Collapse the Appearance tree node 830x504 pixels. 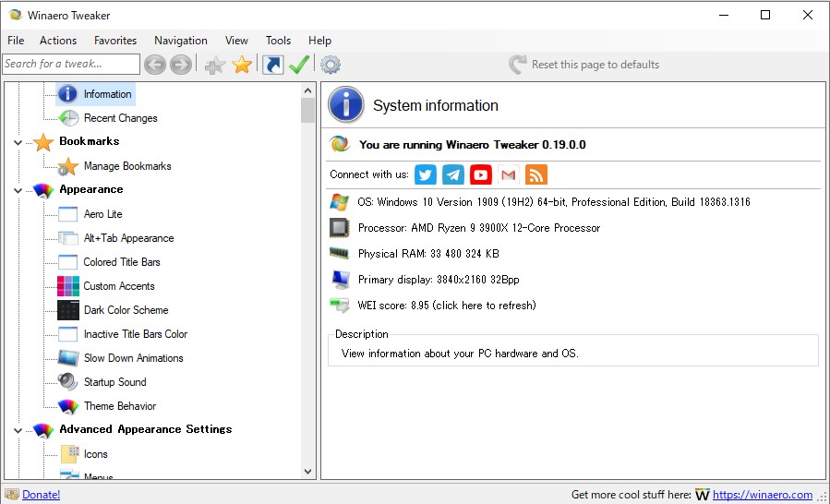coord(18,190)
